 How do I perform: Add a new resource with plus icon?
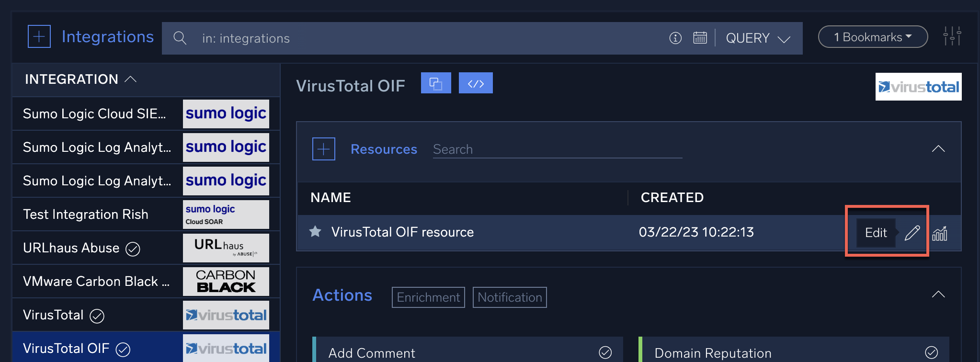(323, 149)
